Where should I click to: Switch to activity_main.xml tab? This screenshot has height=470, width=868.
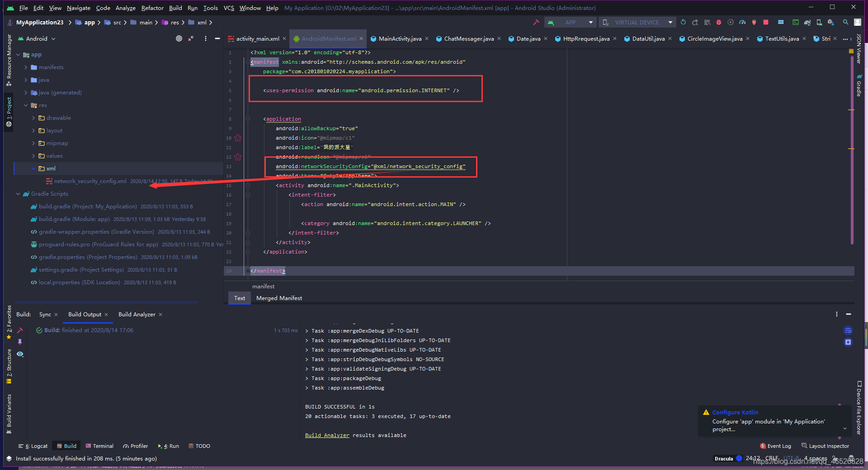(x=257, y=39)
